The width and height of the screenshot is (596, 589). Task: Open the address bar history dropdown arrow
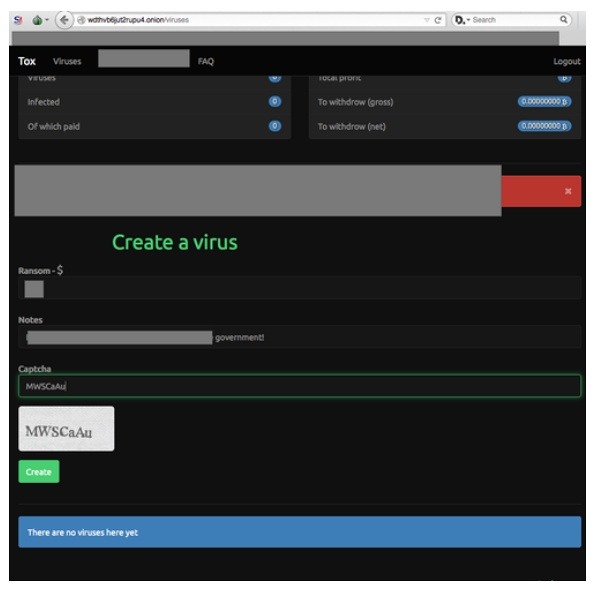click(x=427, y=20)
